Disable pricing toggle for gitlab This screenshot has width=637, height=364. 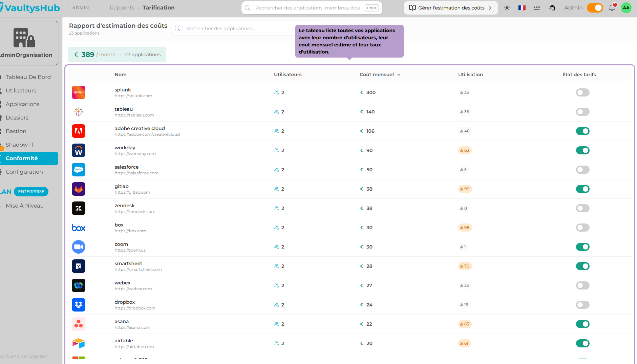(583, 189)
